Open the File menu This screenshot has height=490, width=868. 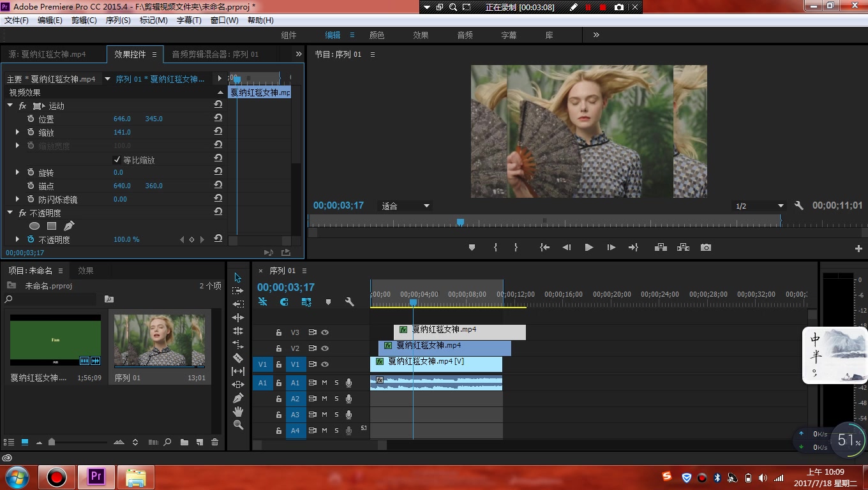point(17,20)
